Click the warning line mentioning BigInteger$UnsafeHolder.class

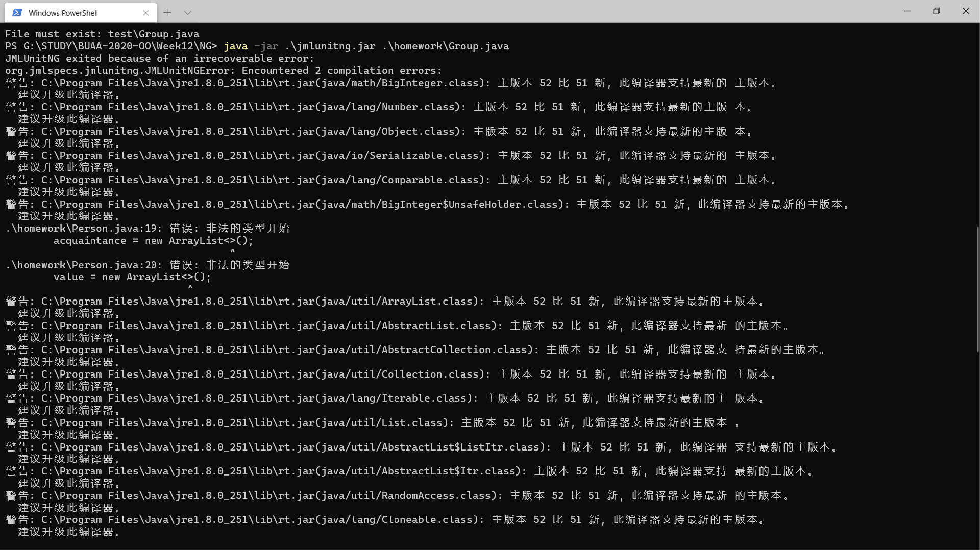point(428,205)
